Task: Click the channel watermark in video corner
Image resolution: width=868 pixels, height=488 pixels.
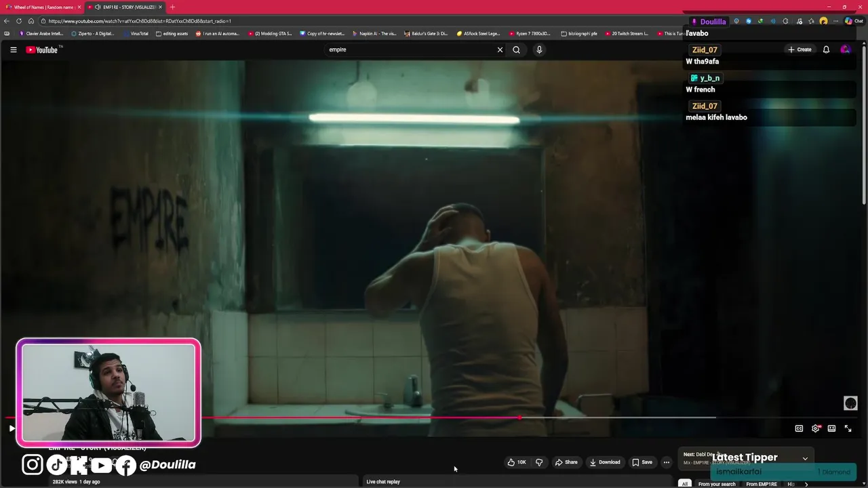Action: [x=850, y=403]
